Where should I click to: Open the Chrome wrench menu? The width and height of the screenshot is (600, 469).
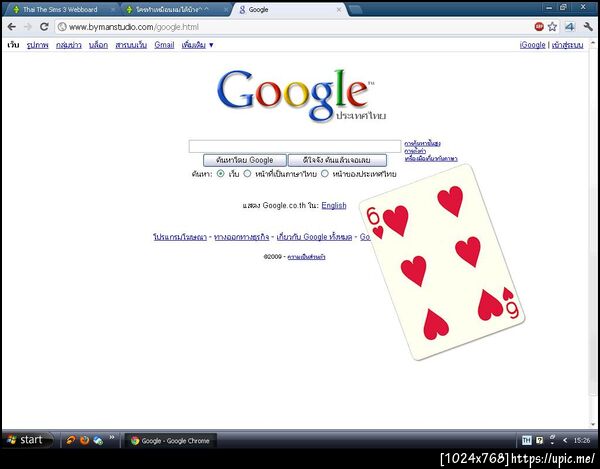pos(588,26)
